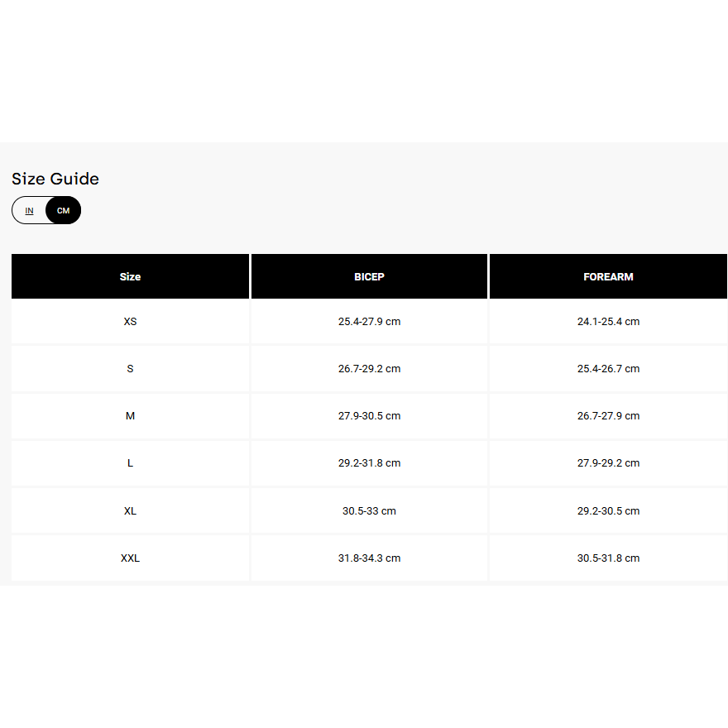728x728 pixels.
Task: Select the XL size row label
Action: (130, 511)
